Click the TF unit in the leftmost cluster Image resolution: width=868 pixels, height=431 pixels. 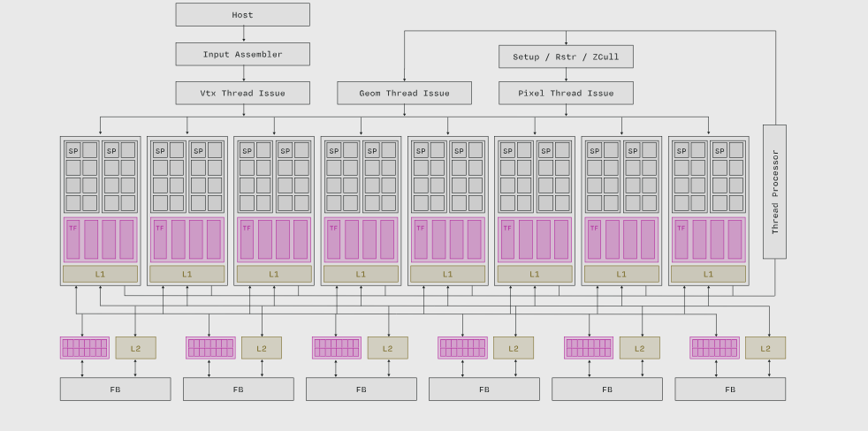click(x=72, y=239)
